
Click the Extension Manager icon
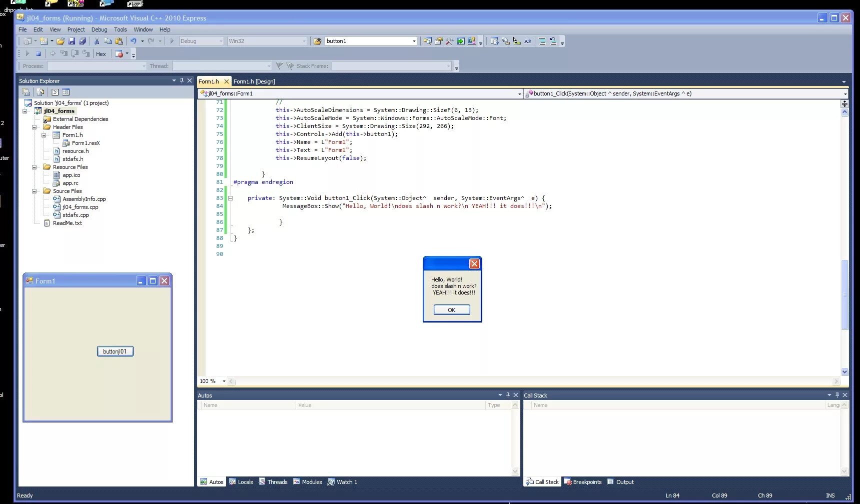point(472,41)
